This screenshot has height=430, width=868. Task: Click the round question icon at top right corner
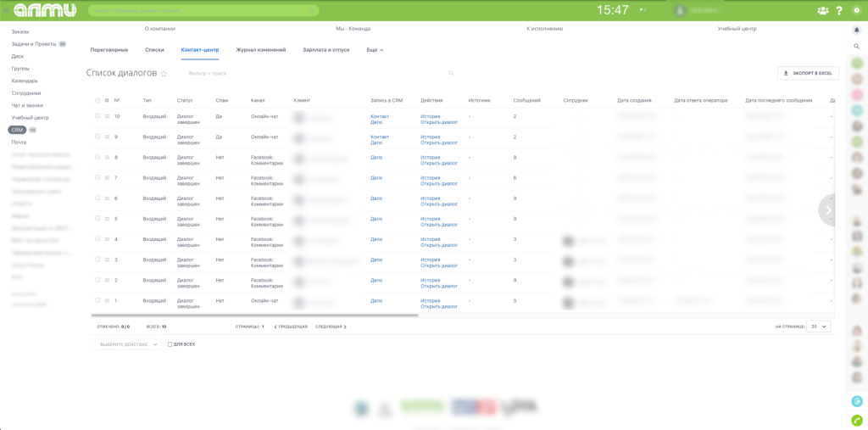(x=856, y=10)
